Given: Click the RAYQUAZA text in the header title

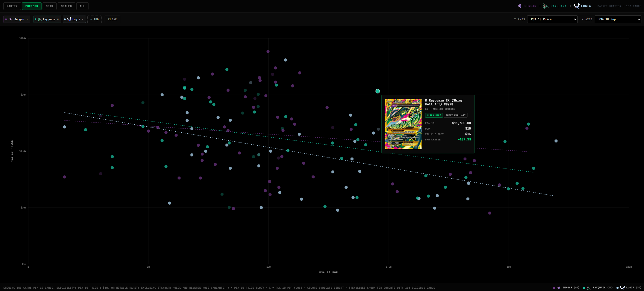Looking at the screenshot, I should (559, 6).
